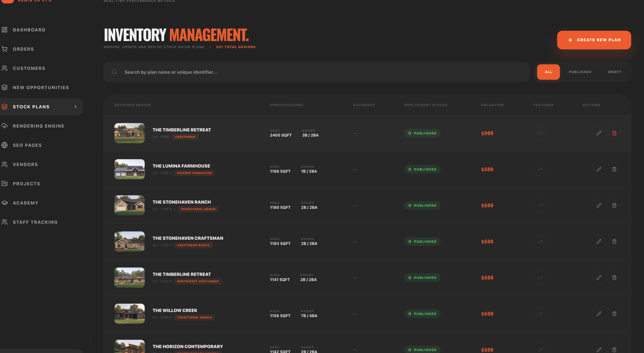Toggle featured for Timberline Retreat 2400 sqft
This screenshot has height=353, width=644.
pos(539,133)
